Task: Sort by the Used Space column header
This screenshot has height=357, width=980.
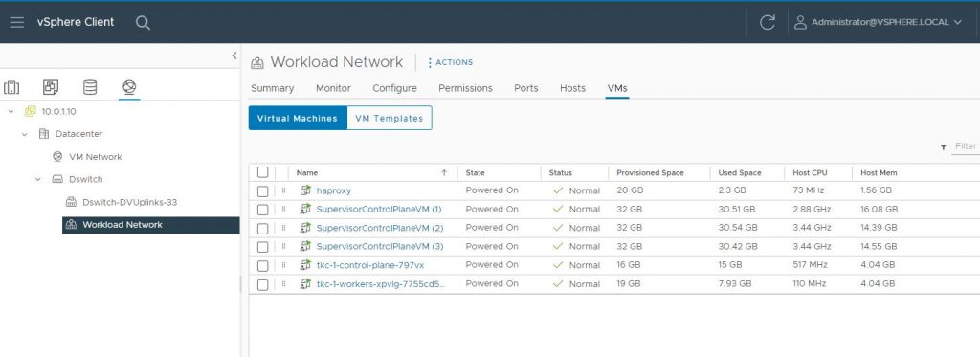Action: click(x=740, y=172)
